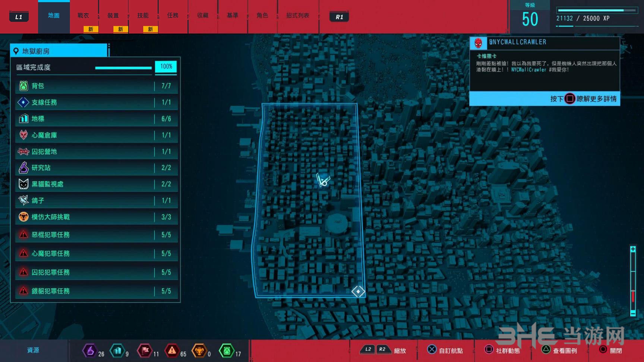644x362 pixels.
Task: Click the 新 badge under 裝置 tab
Action: coord(120,29)
